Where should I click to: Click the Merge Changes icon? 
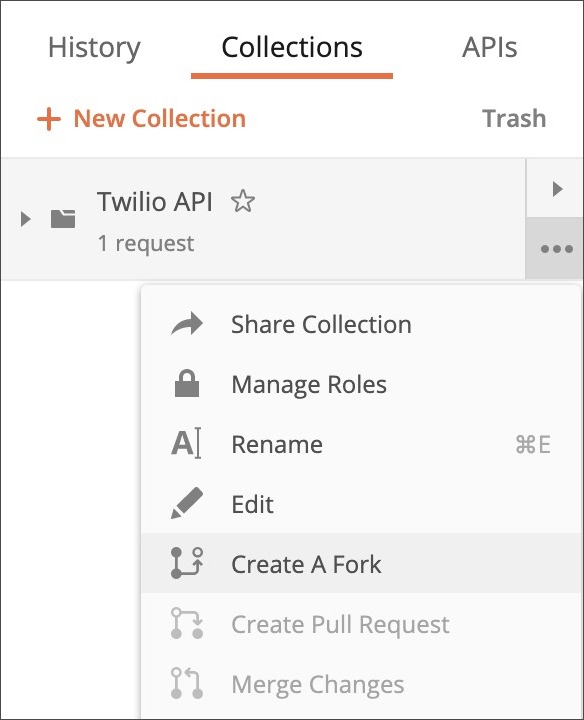pyautogui.click(x=187, y=683)
